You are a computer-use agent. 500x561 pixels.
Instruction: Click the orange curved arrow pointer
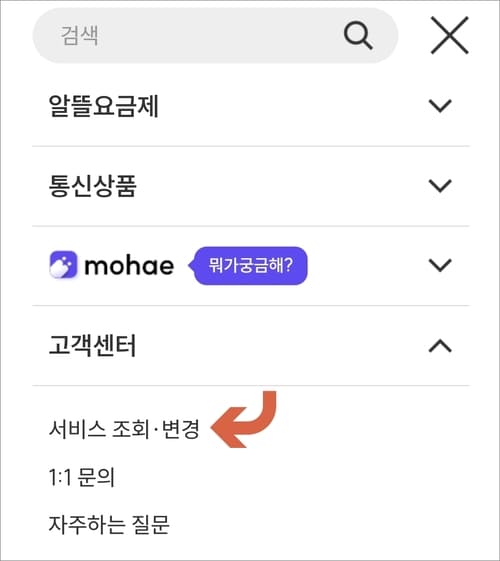(x=244, y=419)
